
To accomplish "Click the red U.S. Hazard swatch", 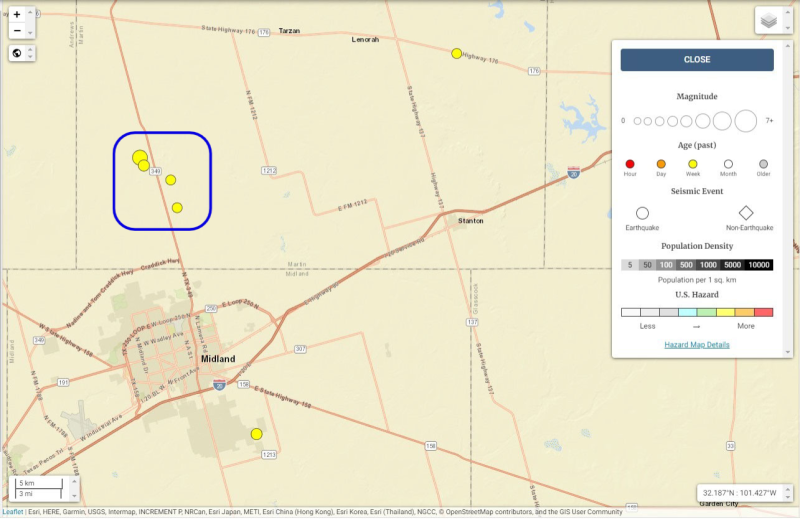I will [763, 313].
